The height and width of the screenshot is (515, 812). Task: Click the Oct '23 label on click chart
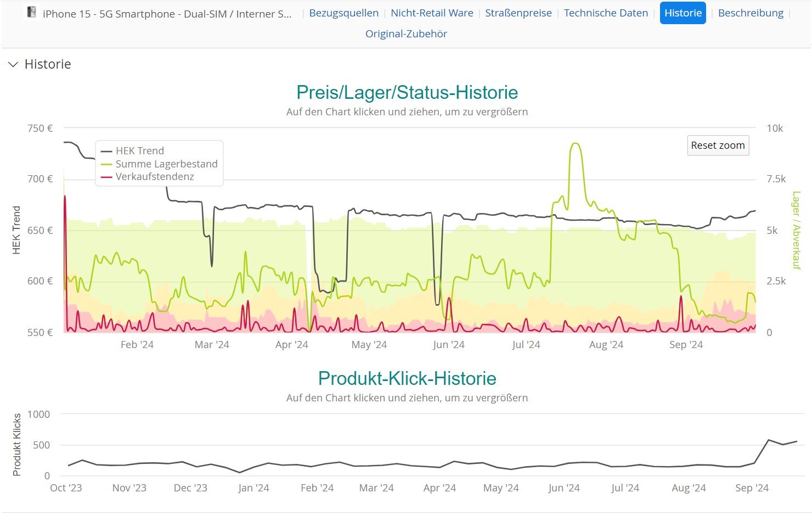66,488
